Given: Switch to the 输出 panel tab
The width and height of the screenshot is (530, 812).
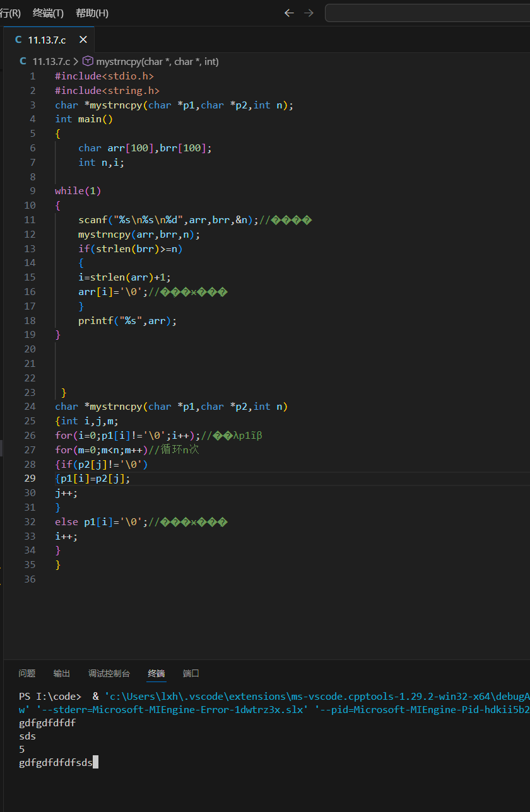Looking at the screenshot, I should click(x=62, y=673).
